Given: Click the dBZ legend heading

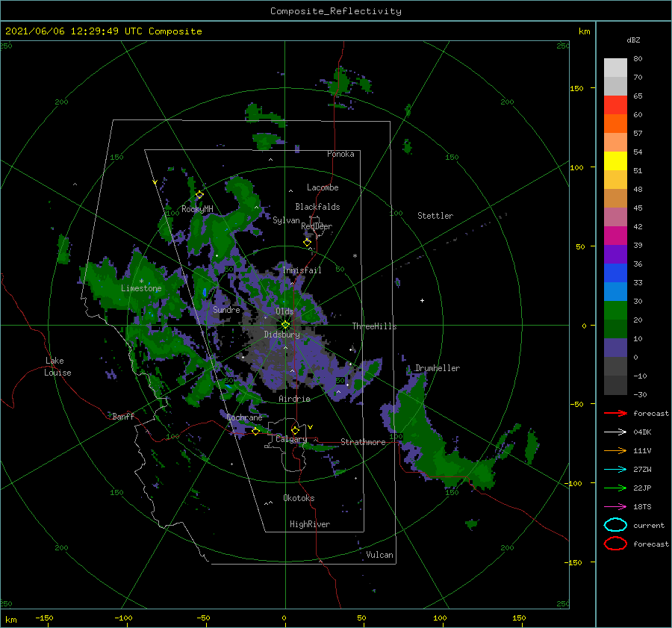Looking at the screenshot, I should pyautogui.click(x=633, y=40).
